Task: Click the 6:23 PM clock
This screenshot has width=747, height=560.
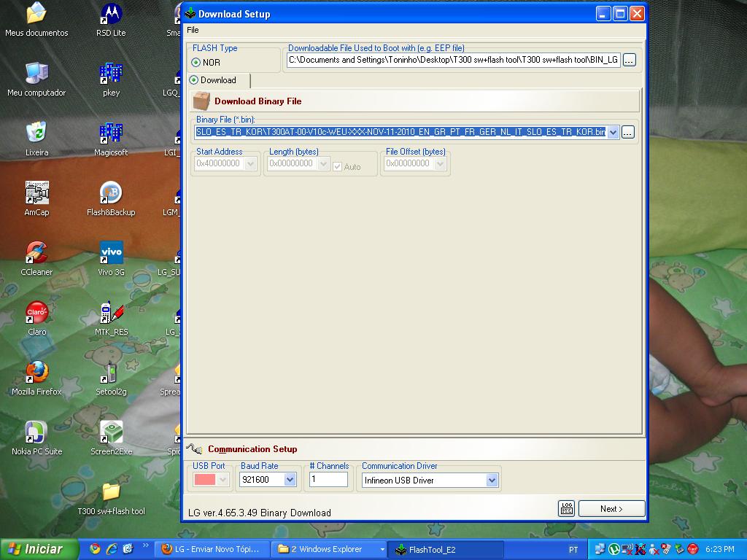Action: (x=720, y=549)
